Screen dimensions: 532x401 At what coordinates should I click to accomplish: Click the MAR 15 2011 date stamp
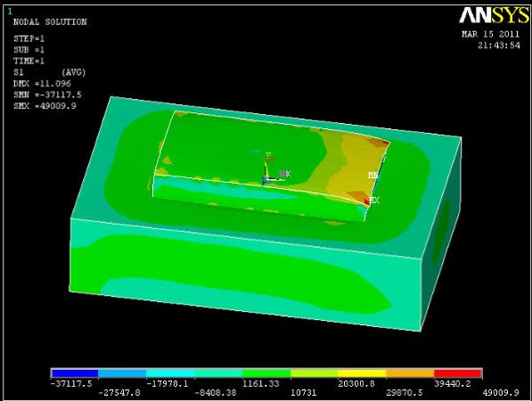click(490, 34)
